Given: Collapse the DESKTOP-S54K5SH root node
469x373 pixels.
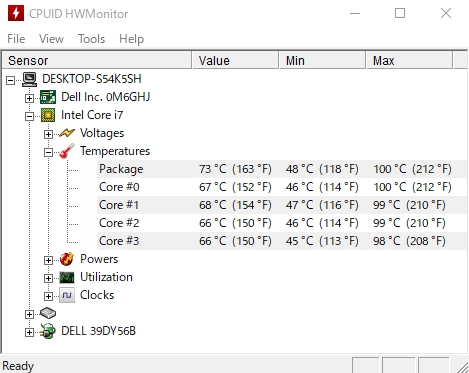Looking at the screenshot, I should click(11, 80).
